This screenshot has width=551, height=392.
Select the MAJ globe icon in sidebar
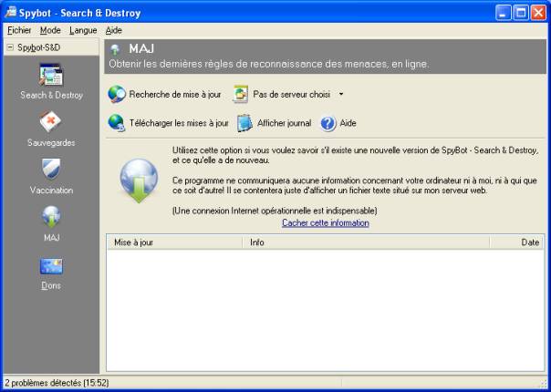coord(51,217)
